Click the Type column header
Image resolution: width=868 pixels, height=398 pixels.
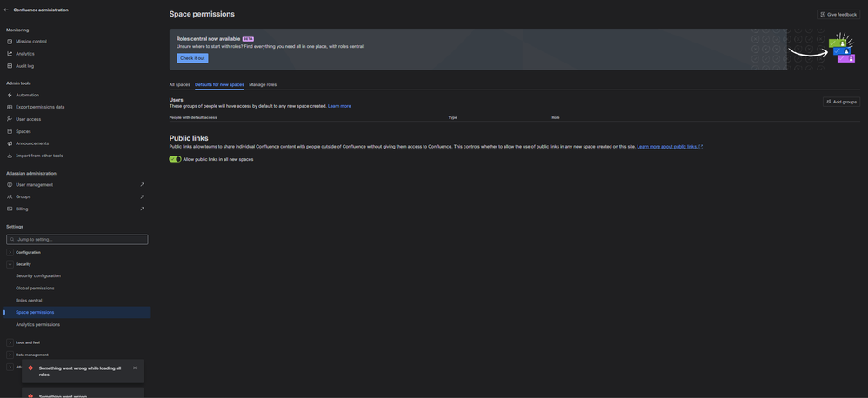452,117
